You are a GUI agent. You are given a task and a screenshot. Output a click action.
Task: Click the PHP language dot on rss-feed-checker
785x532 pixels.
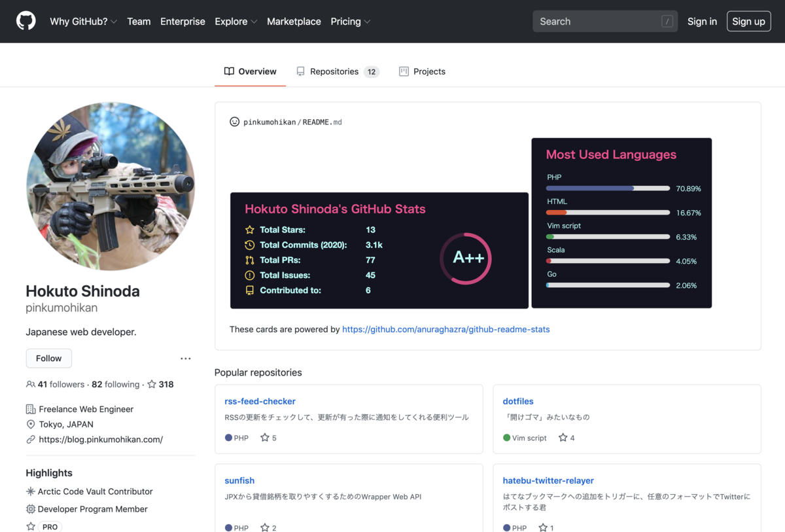point(228,438)
